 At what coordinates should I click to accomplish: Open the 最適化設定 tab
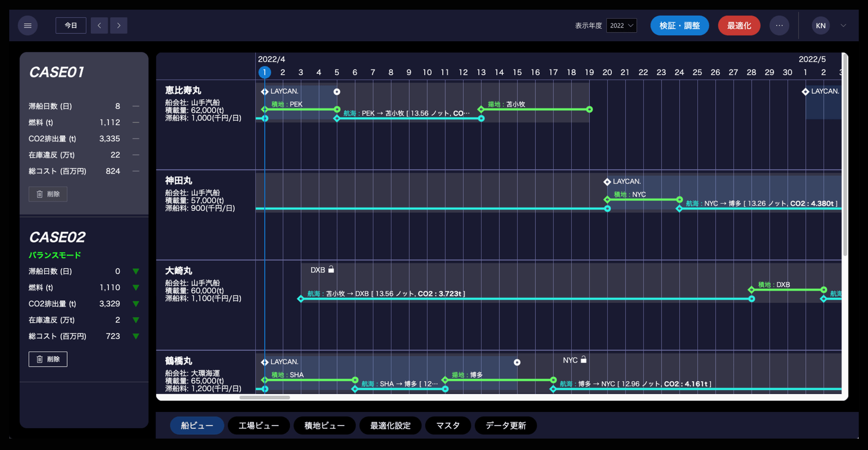click(x=390, y=426)
